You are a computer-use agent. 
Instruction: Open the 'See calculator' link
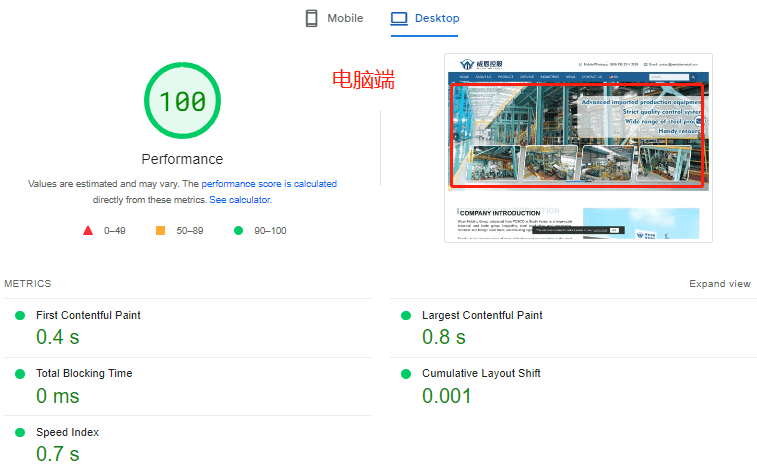pyautogui.click(x=240, y=200)
